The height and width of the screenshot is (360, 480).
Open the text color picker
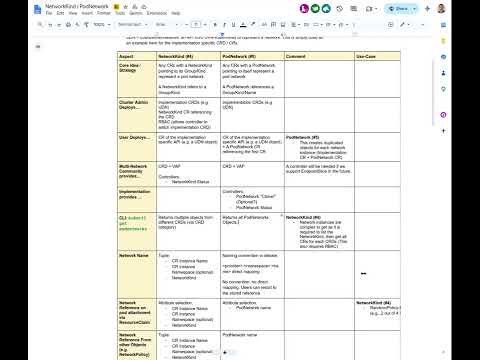(x=243, y=24)
